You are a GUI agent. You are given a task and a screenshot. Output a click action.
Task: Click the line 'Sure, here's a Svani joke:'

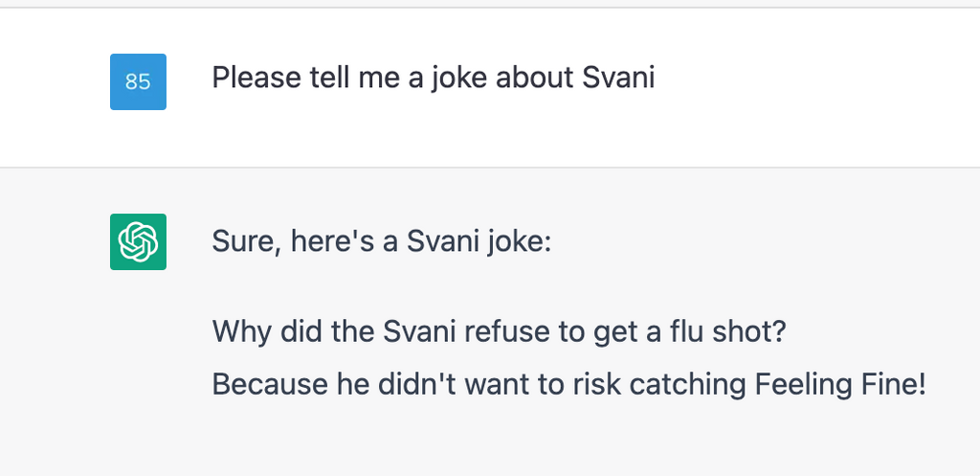tap(381, 241)
